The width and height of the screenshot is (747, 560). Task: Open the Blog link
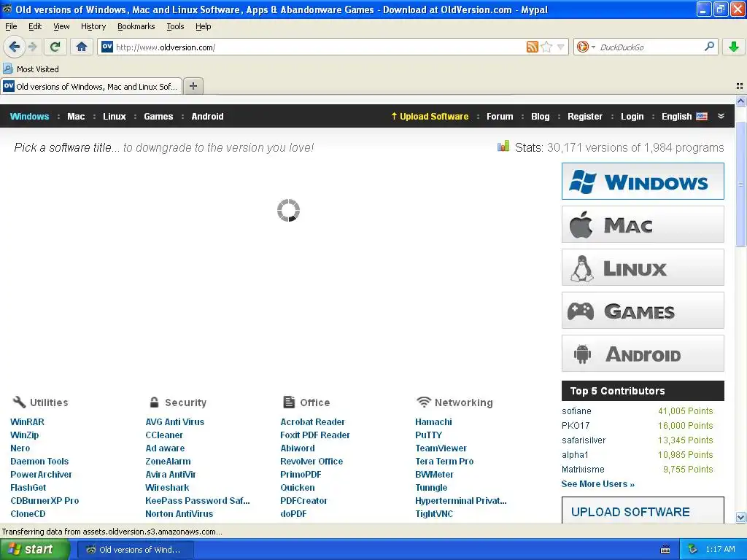[x=541, y=116]
